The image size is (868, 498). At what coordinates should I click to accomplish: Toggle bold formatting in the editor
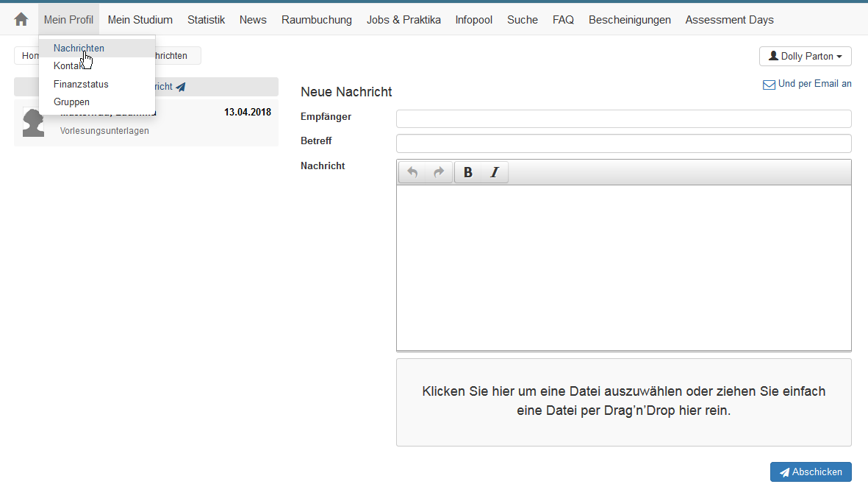(468, 172)
